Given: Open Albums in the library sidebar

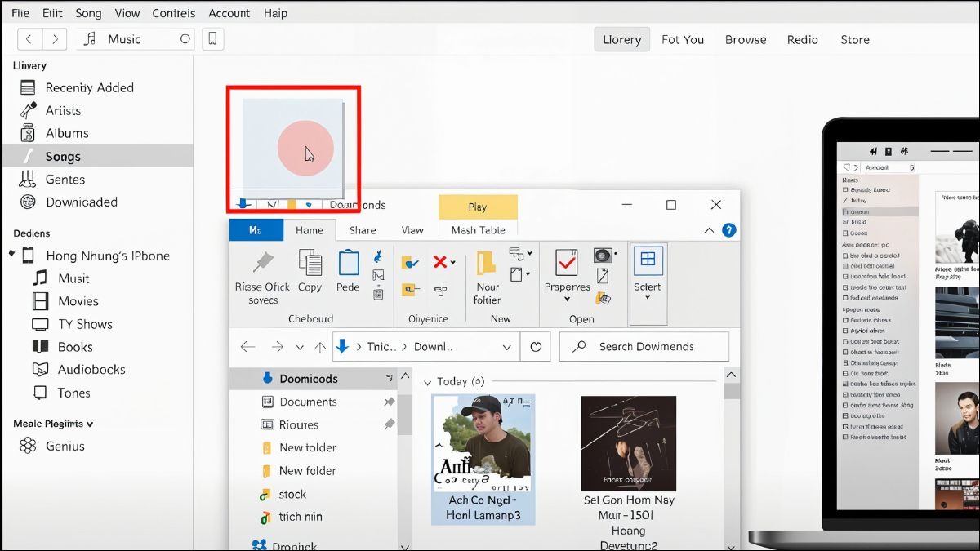Looking at the screenshot, I should (67, 133).
